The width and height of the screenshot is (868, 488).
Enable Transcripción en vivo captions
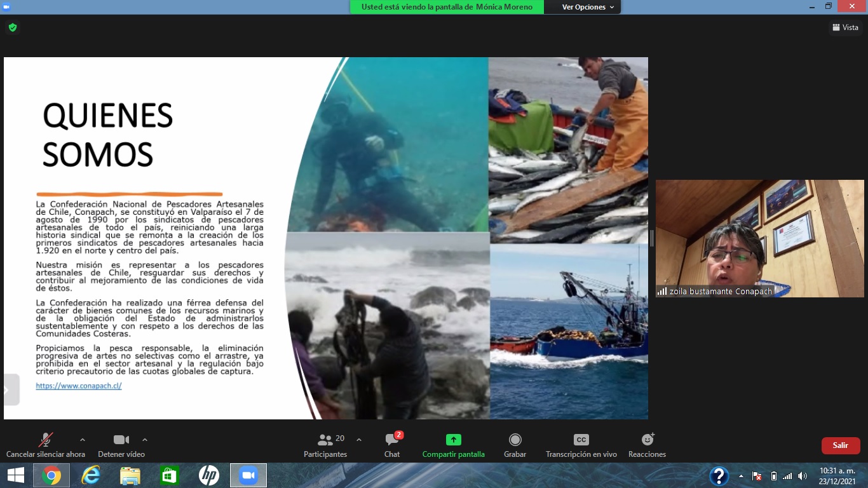(x=581, y=445)
